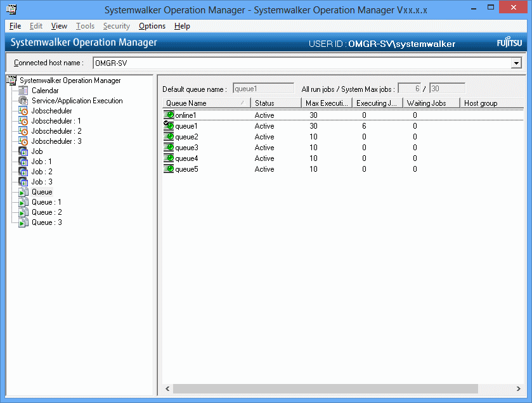Click the scrollbar right arrow
The width and height of the screenshot is (532, 403).
click(519, 388)
